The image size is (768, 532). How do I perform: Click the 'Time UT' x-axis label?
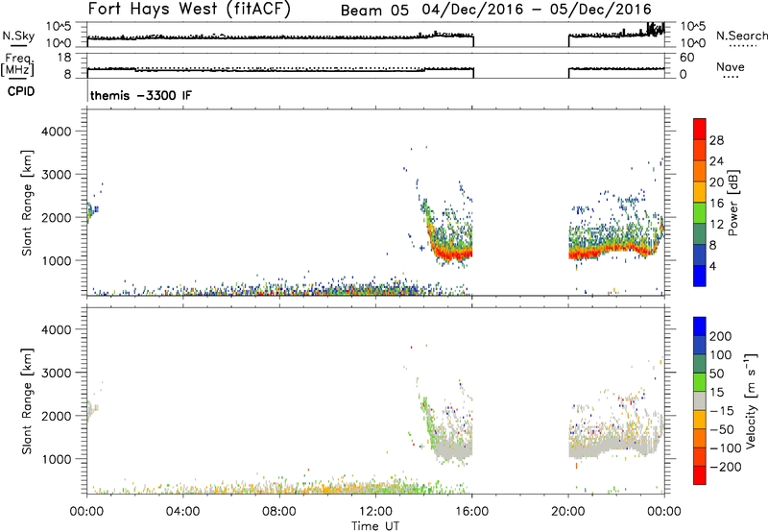pyautogui.click(x=375, y=526)
